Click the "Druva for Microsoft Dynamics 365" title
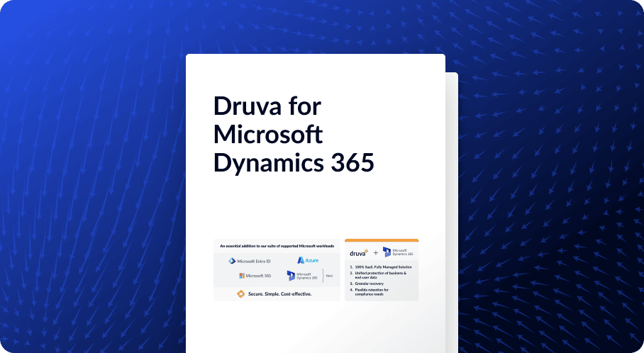The width and height of the screenshot is (644, 353). coord(293,135)
